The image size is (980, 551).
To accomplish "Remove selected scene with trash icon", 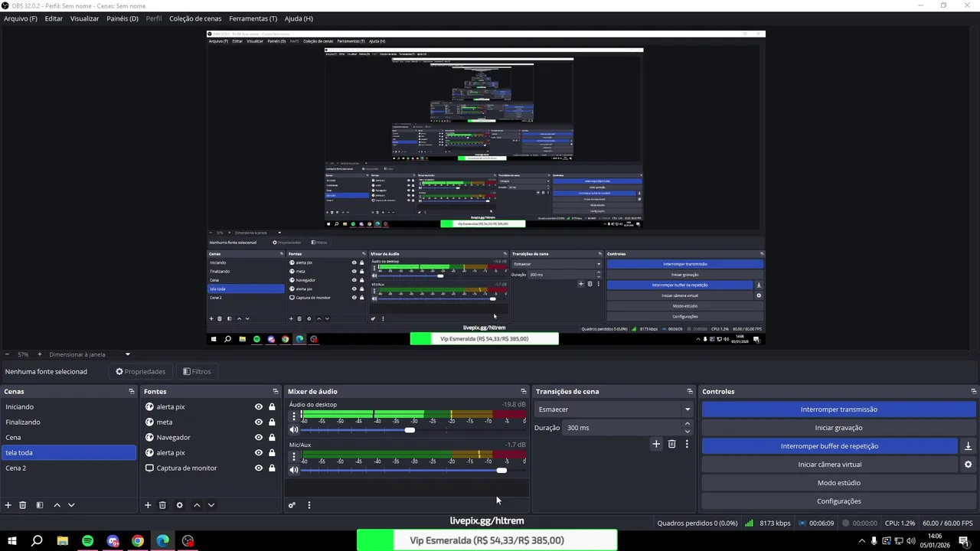I will [x=23, y=505].
